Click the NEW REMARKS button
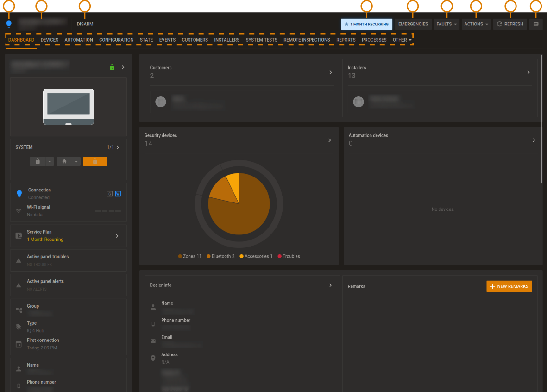547x392 pixels. [509, 286]
